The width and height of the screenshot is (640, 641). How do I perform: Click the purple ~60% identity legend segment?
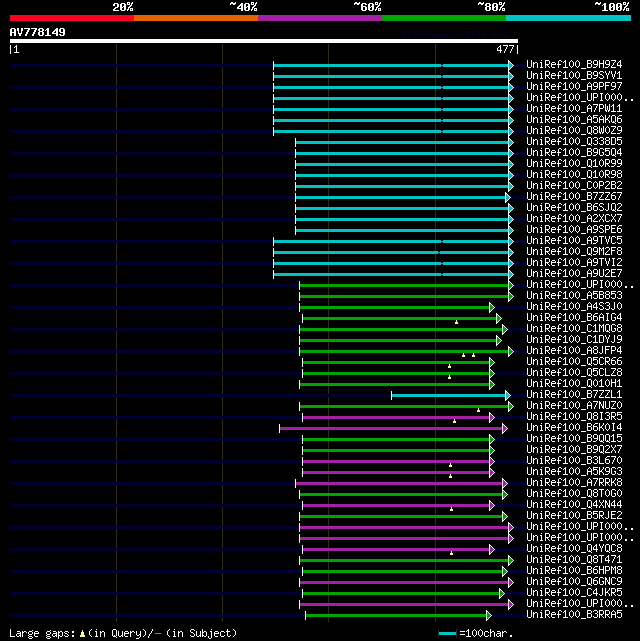[x=320, y=18]
